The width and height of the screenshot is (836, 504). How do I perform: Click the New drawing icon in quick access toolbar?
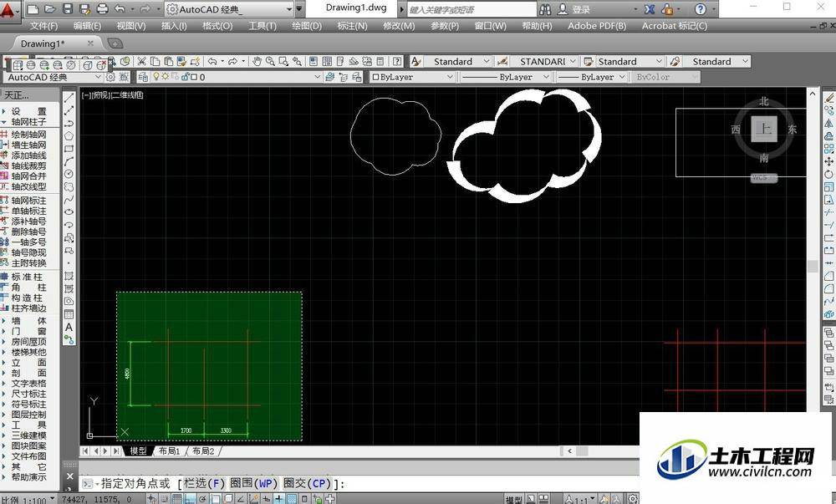click(33, 9)
